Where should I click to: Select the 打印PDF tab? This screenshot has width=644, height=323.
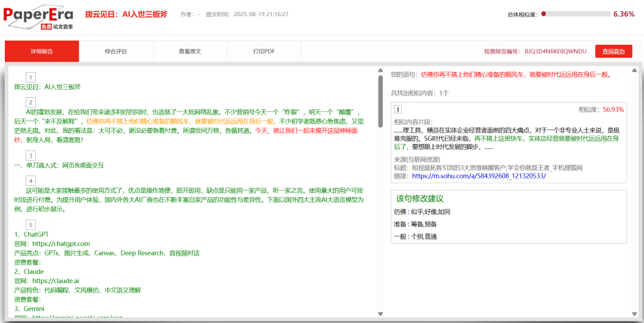[264, 51]
